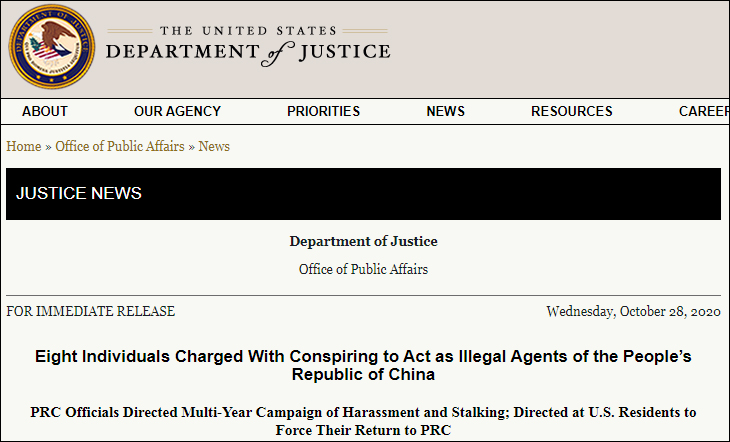
Task: Open the ABOUT menu
Action: (x=45, y=111)
